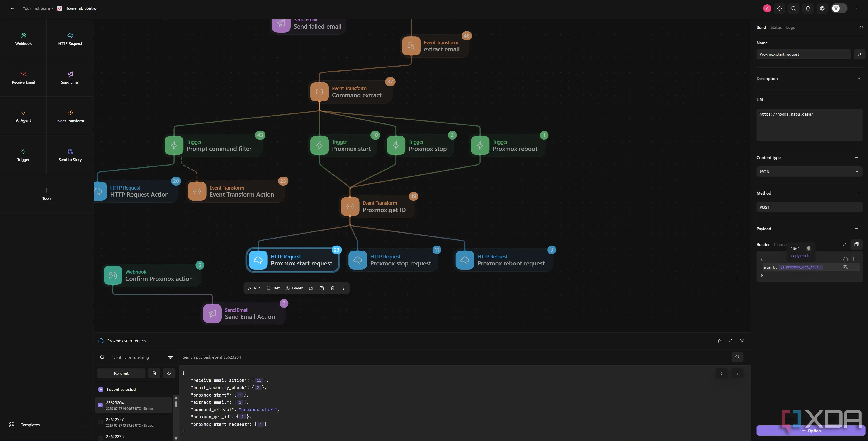Click the Re-emit button
This screenshot has height=441, width=868.
click(121, 373)
